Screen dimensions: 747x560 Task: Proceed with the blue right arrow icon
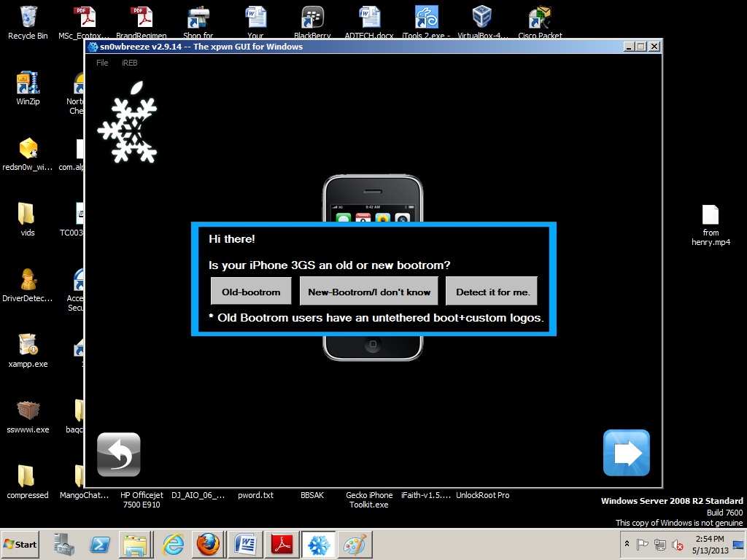coord(627,453)
